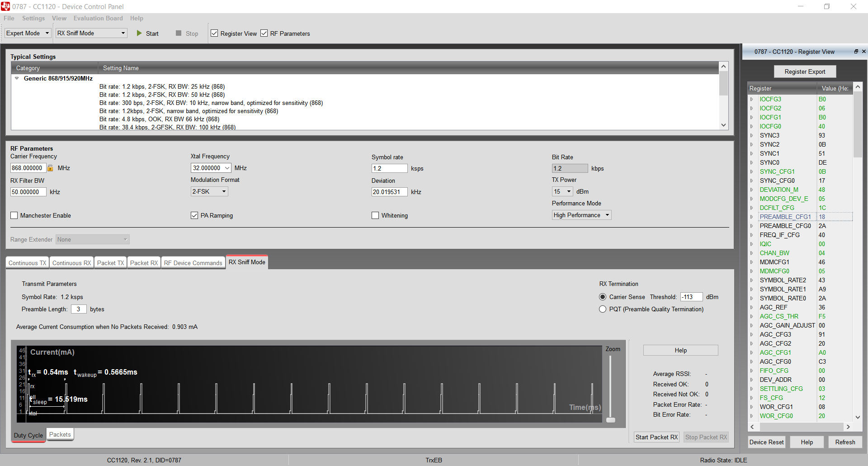The image size is (868, 466).
Task: Adjust the graph Zoom slider handle
Action: [611, 420]
